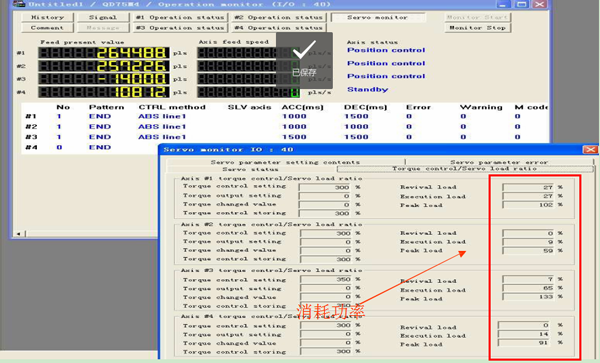The width and height of the screenshot is (600, 363).
Task: Close the Servo monitor dialog
Action: pyautogui.click(x=590, y=150)
